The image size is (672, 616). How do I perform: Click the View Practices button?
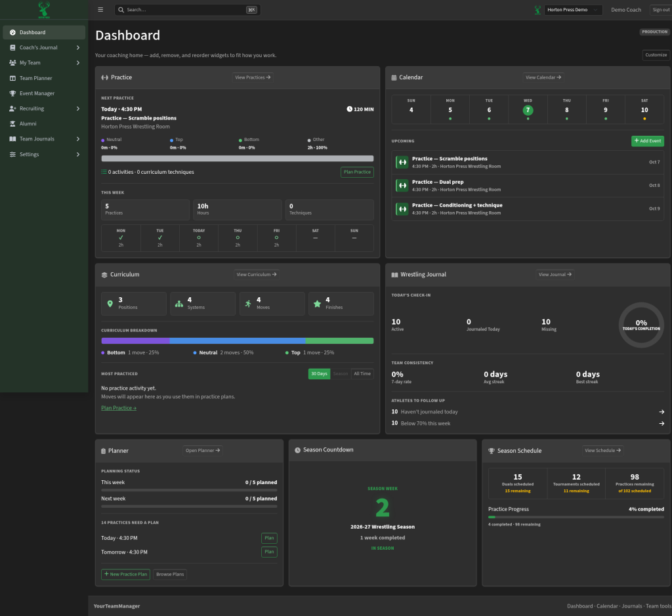click(253, 77)
